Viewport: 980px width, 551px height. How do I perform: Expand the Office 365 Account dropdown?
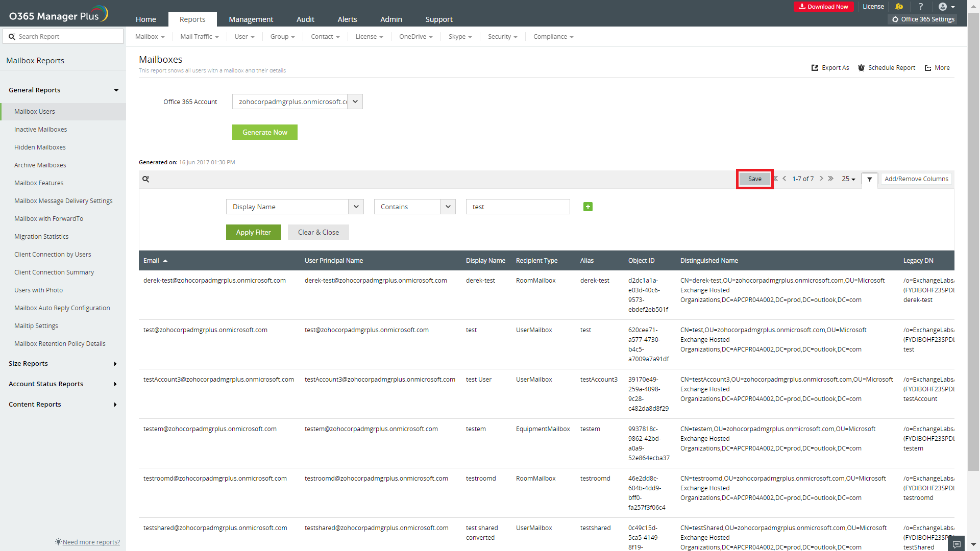[x=355, y=102]
